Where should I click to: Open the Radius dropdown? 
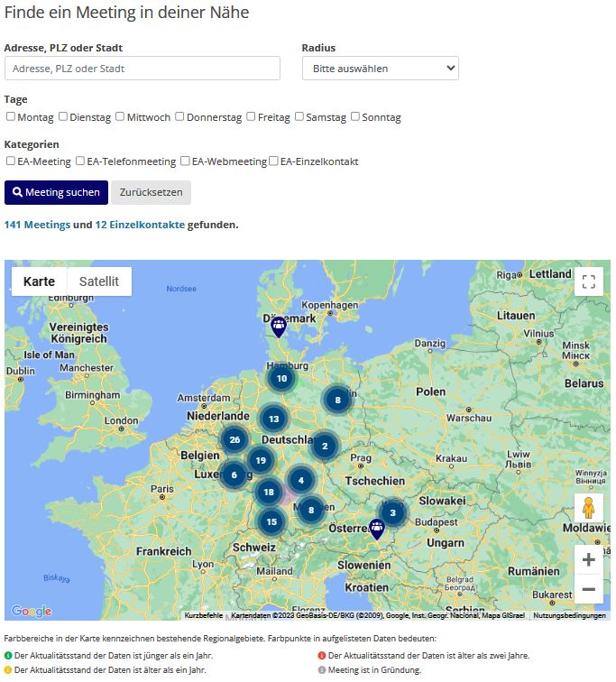tap(380, 69)
